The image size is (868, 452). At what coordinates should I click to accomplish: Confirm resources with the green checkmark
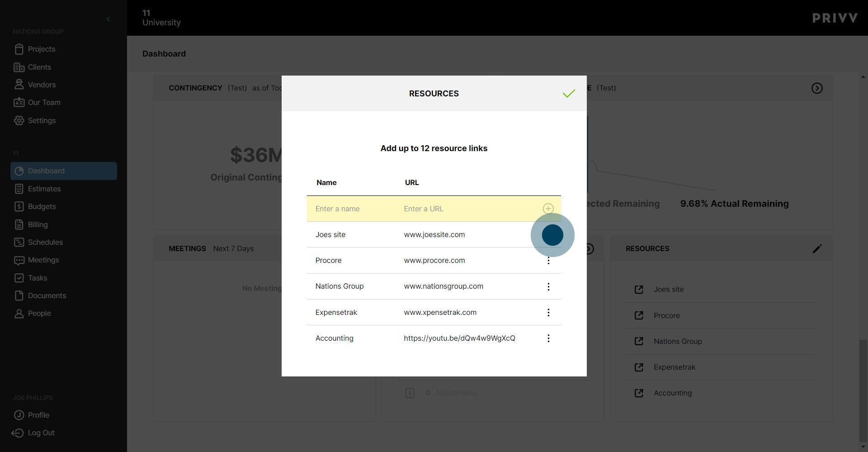pos(569,93)
